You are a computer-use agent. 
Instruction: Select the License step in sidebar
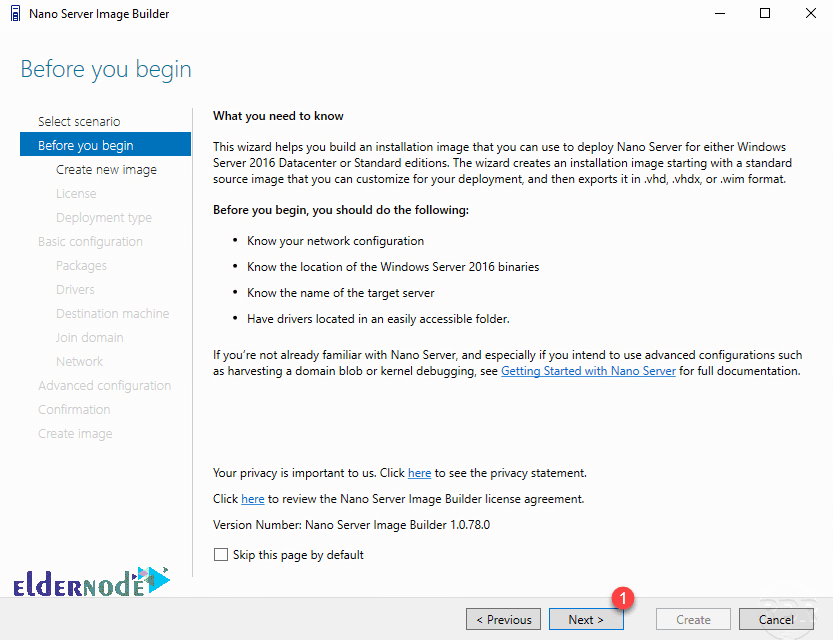pyautogui.click(x=76, y=193)
